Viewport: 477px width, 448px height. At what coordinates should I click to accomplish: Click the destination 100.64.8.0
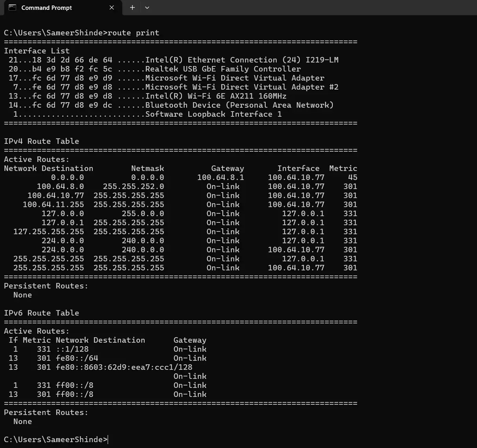[x=61, y=186]
